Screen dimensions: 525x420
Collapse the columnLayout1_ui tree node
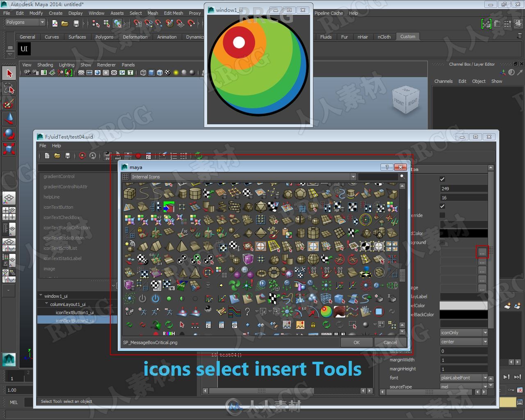click(x=47, y=304)
